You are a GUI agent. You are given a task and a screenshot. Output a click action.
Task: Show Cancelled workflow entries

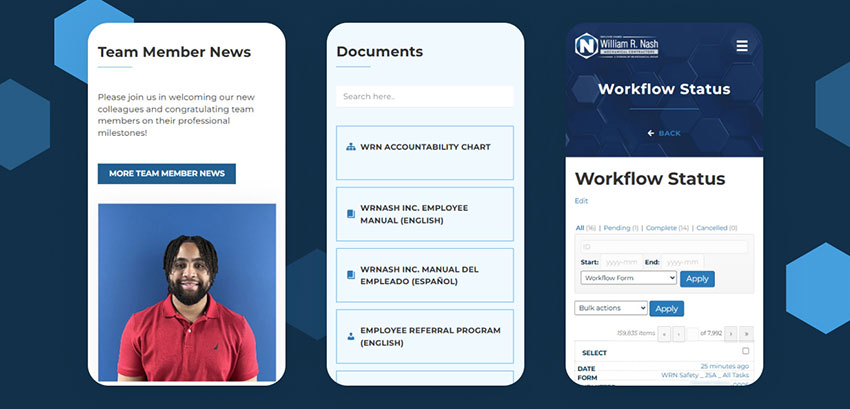tap(718, 228)
